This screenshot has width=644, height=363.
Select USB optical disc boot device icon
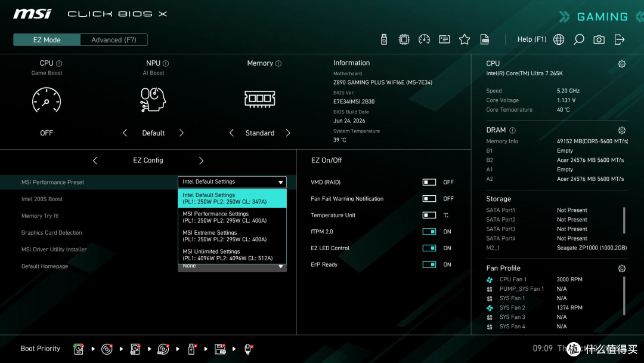pos(163,349)
